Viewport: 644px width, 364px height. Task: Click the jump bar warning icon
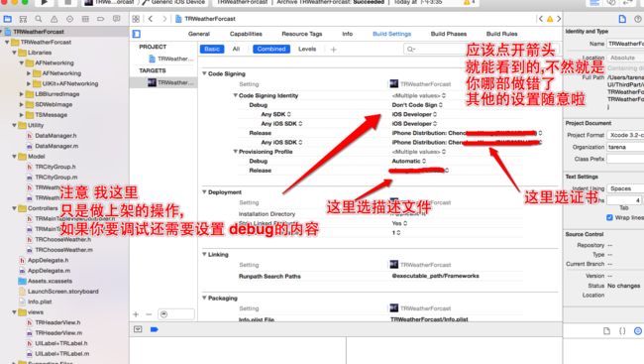550,19
